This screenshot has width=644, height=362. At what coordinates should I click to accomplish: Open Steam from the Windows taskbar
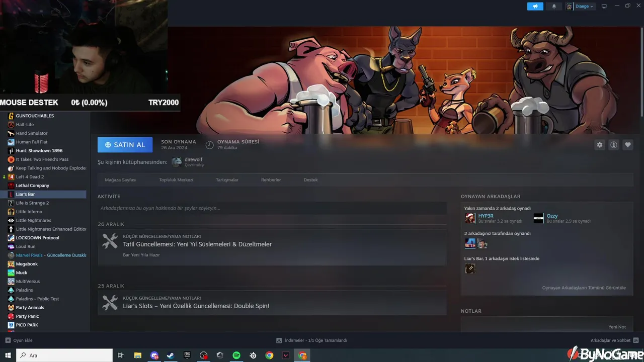(171, 355)
